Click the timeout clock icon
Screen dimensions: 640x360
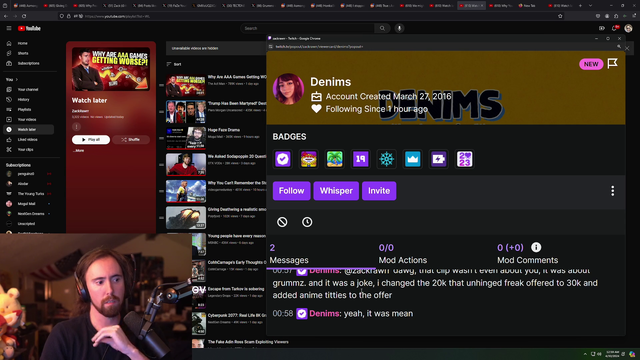(307, 222)
